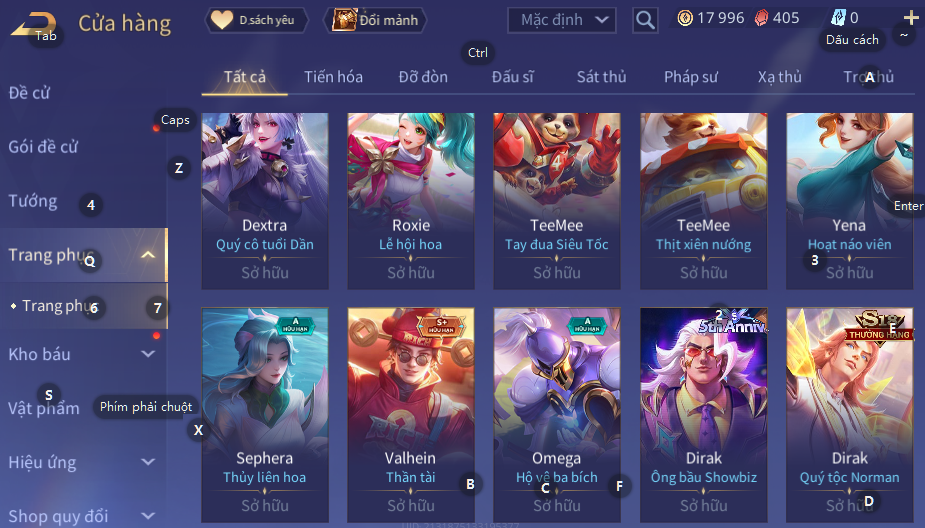Switch to the Sát thủ tab
Screen dimensions: 925x528
point(601,77)
